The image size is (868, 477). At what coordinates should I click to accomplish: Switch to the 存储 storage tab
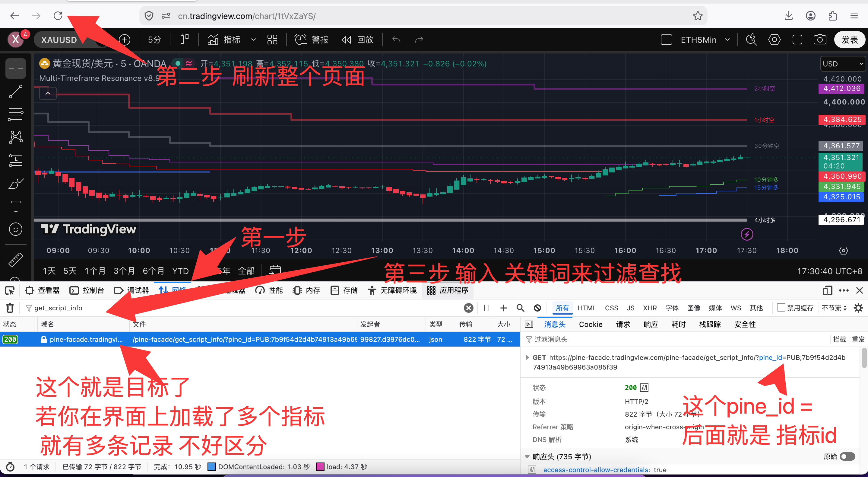344,290
